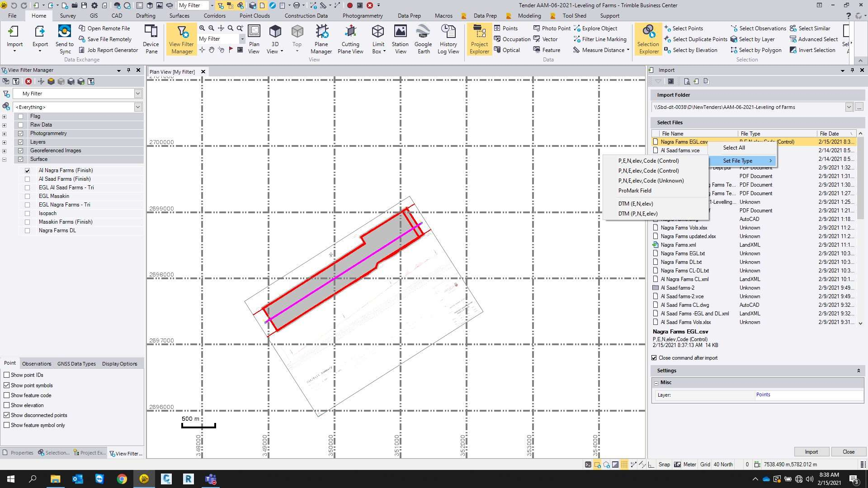Toggle the Close command after import checkbox
Viewport: 868px width, 488px height.
pyautogui.click(x=654, y=357)
